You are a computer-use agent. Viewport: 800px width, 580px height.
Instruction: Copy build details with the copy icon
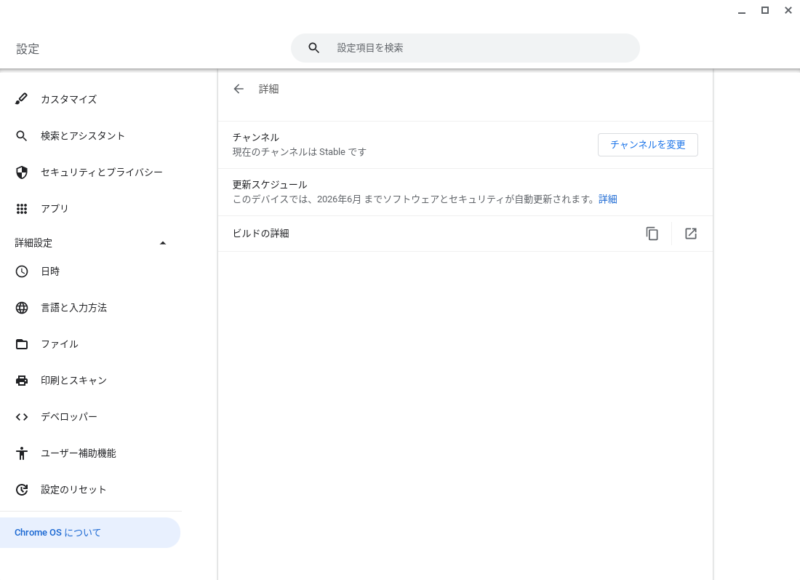[x=652, y=234]
